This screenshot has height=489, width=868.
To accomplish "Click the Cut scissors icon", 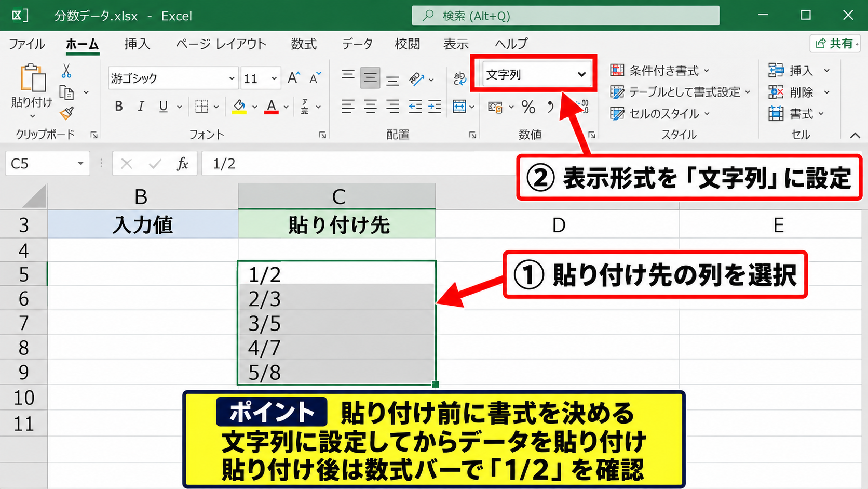I will point(66,71).
